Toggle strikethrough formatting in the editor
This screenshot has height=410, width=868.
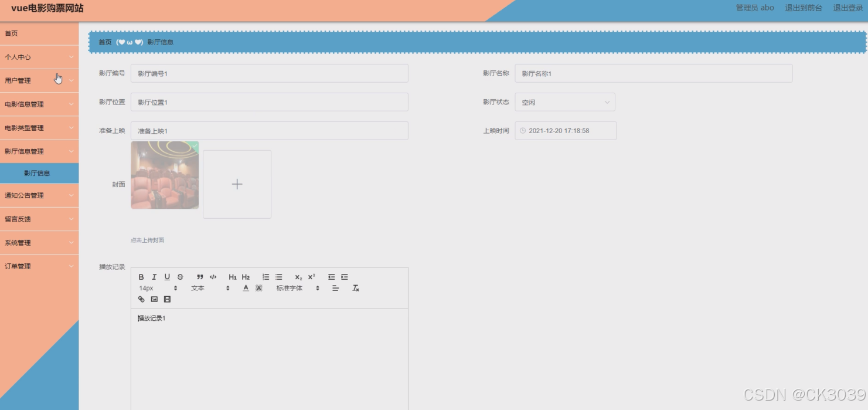point(180,277)
